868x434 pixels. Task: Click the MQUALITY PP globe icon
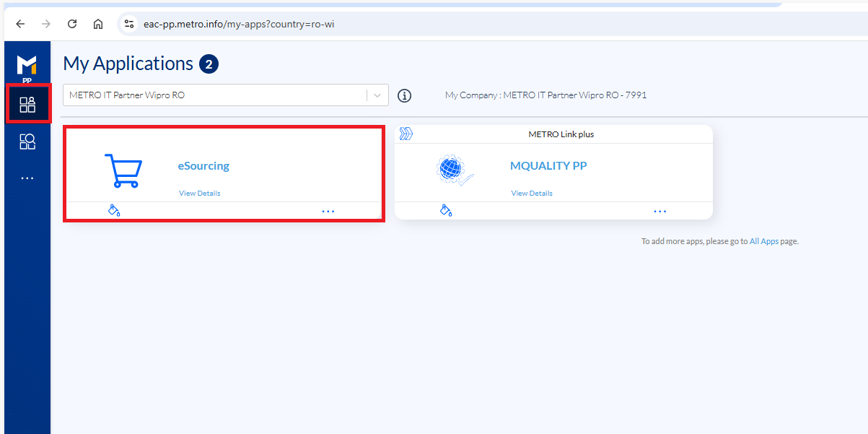pyautogui.click(x=455, y=171)
